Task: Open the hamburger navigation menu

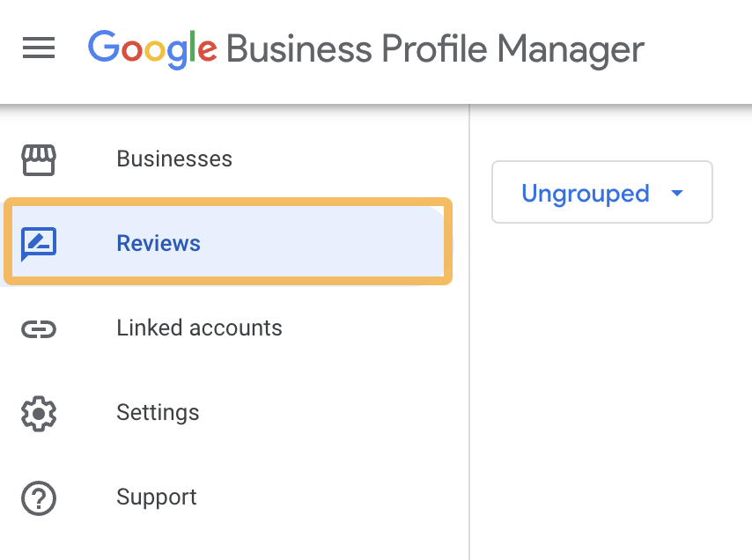Action: pyautogui.click(x=38, y=48)
